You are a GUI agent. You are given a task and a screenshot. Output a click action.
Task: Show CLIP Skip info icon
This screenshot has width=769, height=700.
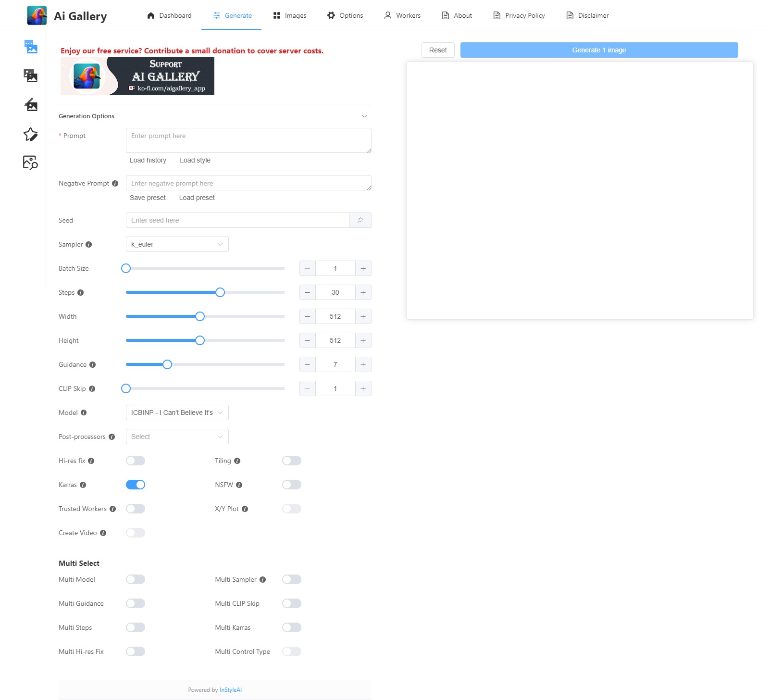point(92,388)
